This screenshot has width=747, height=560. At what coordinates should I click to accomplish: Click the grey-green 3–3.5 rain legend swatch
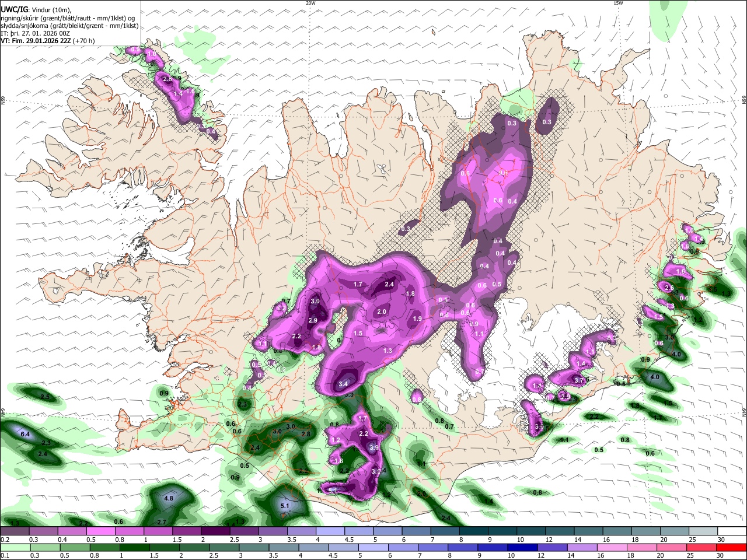pos(254,547)
